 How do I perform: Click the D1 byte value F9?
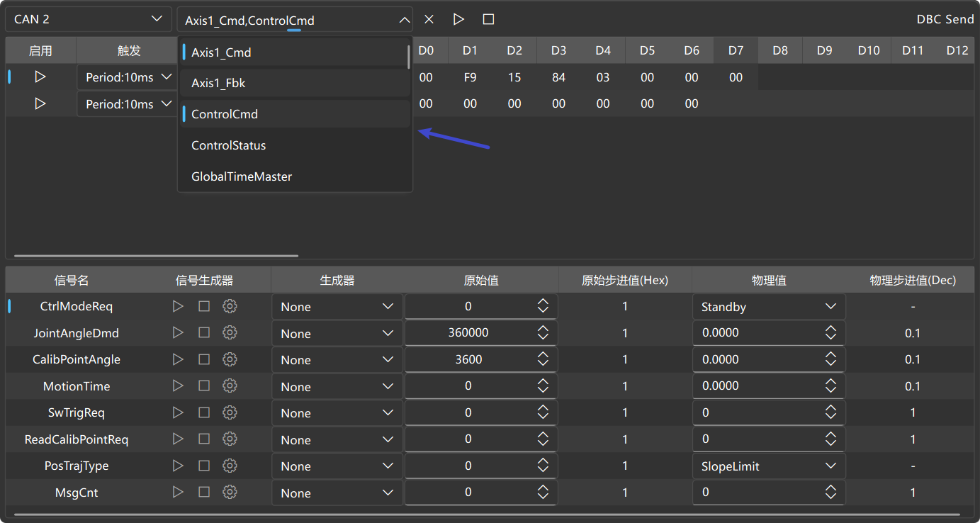470,77
